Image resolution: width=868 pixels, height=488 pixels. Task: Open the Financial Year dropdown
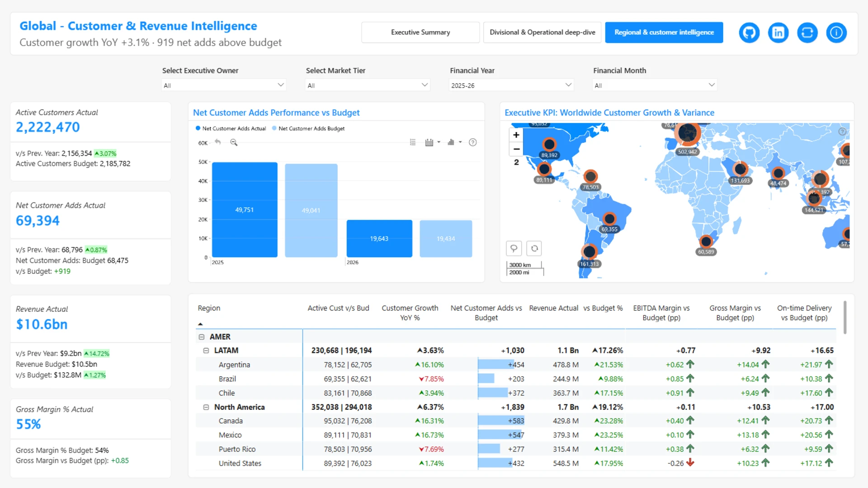tap(511, 85)
